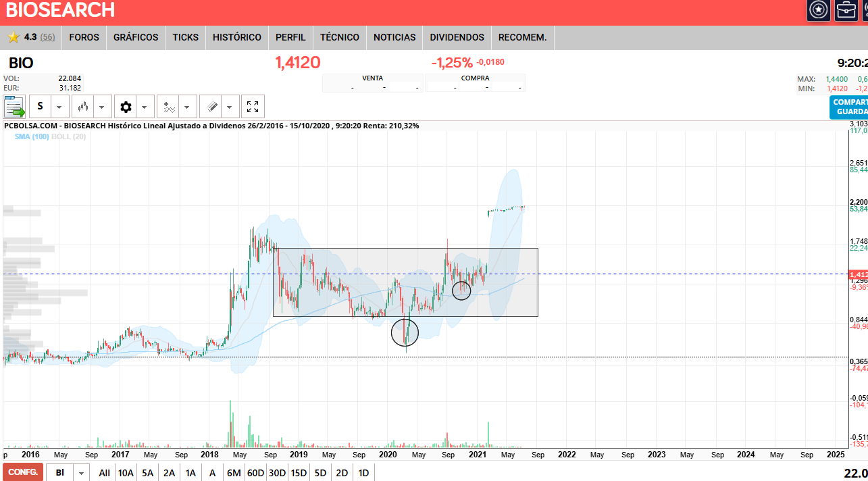Open dropdown next to S button
The image size is (868, 481).
tap(60, 107)
